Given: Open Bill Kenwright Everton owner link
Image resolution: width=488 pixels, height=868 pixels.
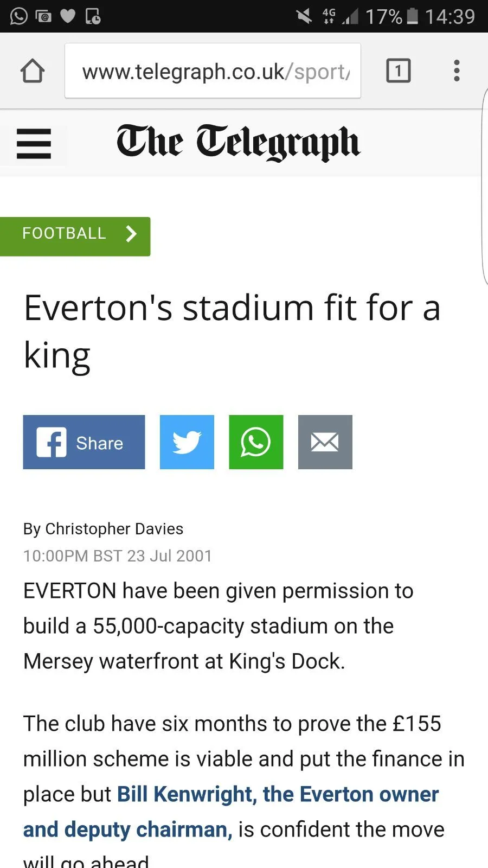Looking at the screenshot, I should 278,795.
